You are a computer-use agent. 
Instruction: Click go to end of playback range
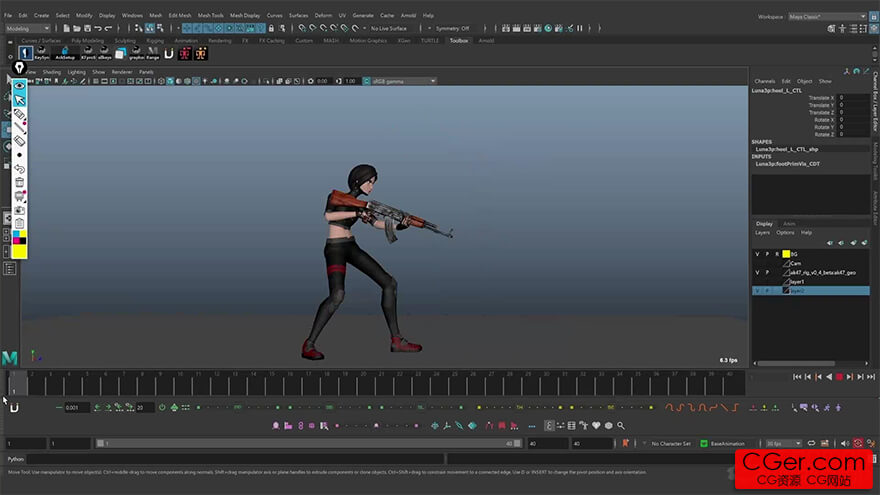(870, 377)
